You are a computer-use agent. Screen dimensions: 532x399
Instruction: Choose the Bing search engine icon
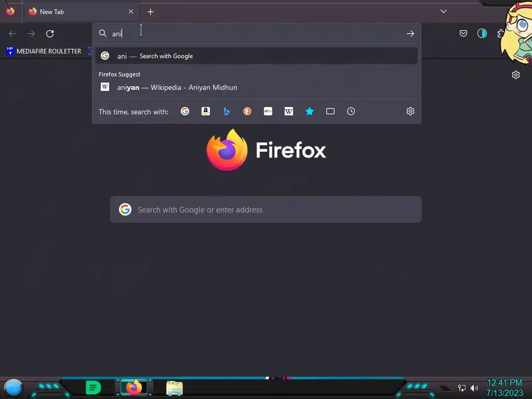coord(227,111)
